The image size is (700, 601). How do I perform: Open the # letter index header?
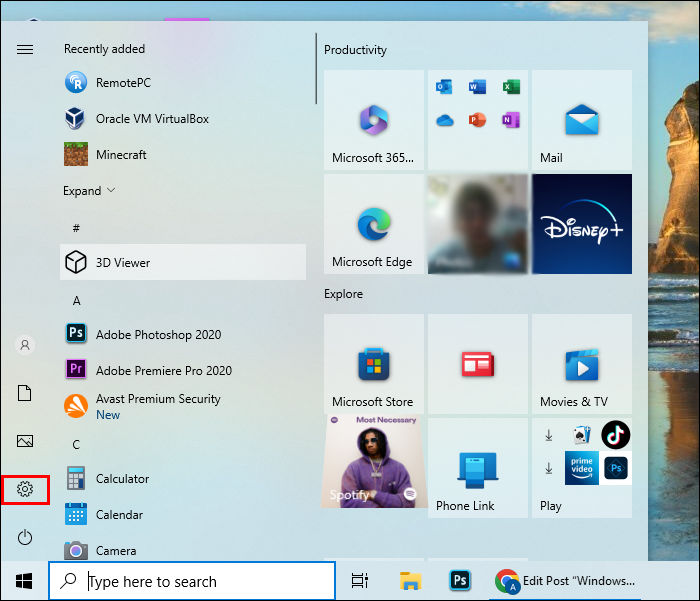[x=76, y=228]
